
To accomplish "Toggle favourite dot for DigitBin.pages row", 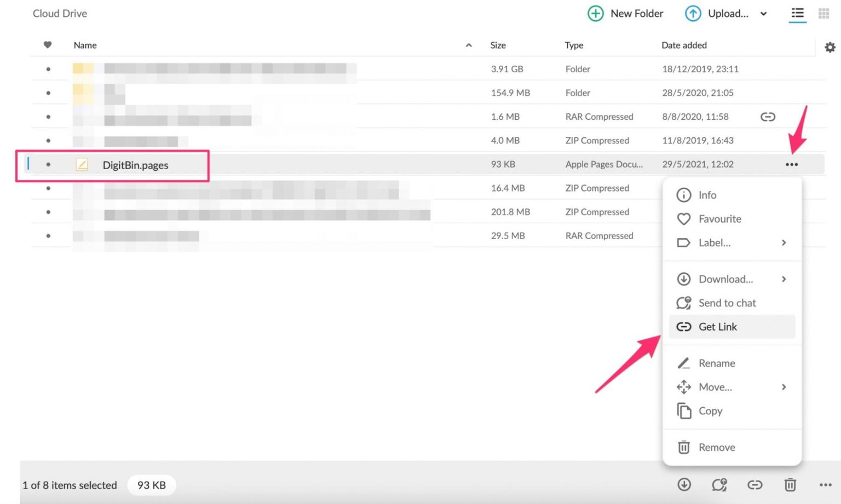I will pos(48,164).
